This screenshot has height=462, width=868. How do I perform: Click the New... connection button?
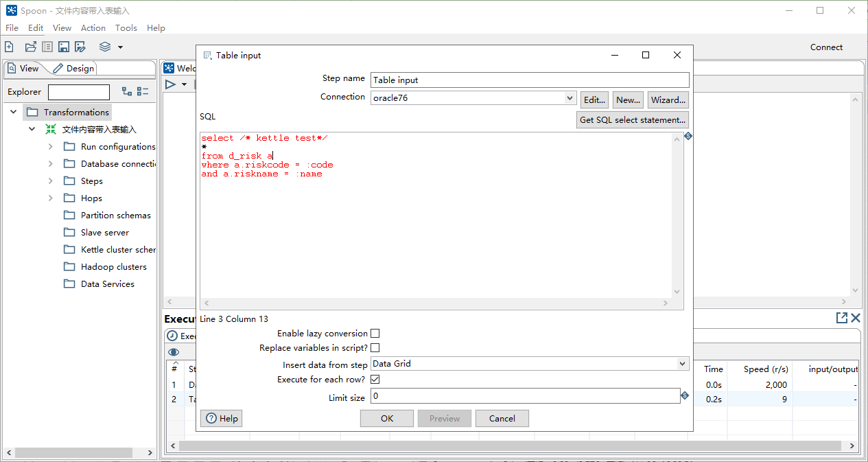click(x=628, y=100)
